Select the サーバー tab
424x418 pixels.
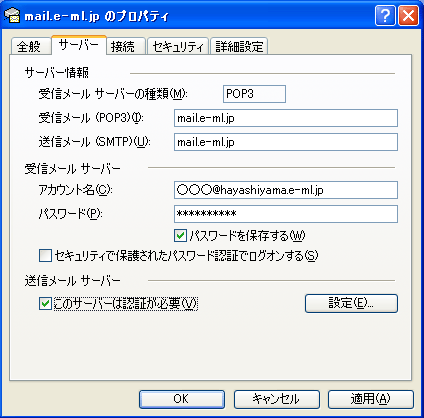coord(79,45)
